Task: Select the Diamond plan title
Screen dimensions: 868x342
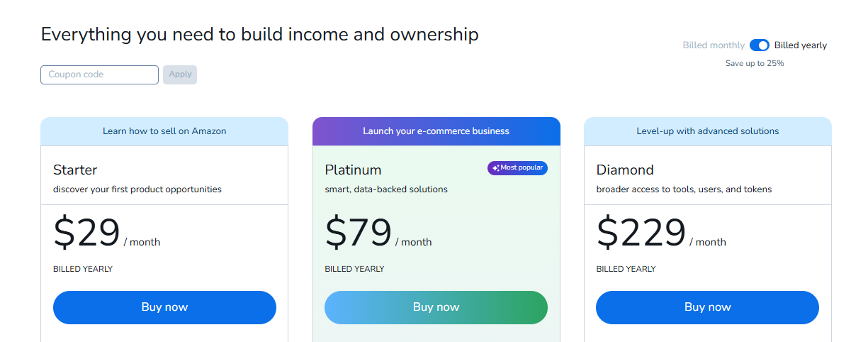Action: [625, 170]
